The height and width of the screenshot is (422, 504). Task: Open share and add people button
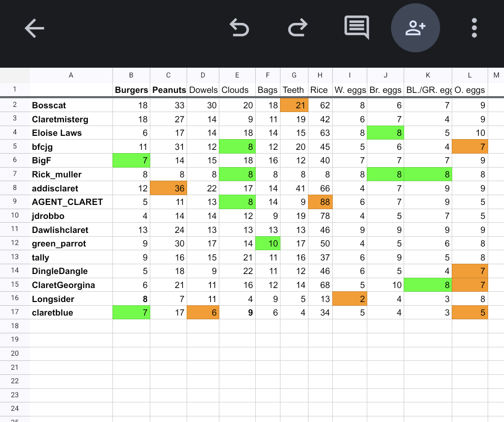tap(415, 28)
